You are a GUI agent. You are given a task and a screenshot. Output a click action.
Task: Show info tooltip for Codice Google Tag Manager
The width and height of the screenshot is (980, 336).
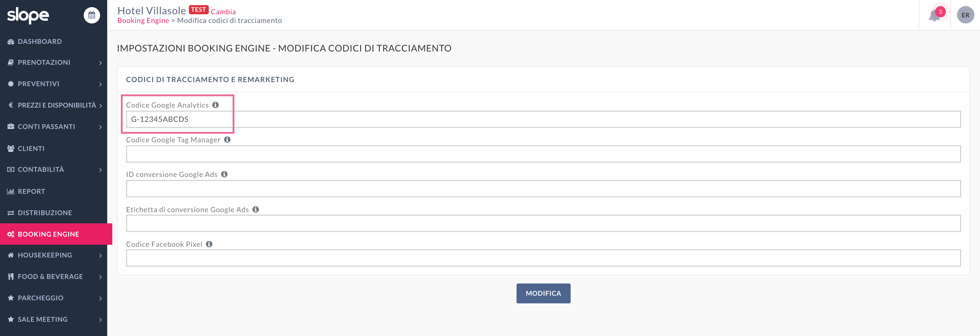click(227, 139)
